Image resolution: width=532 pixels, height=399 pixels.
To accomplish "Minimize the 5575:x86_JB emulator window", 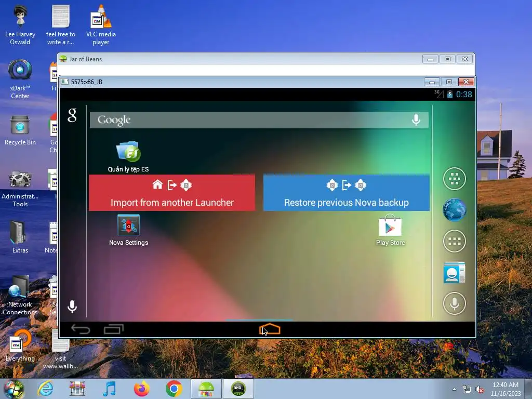I will 432,82.
